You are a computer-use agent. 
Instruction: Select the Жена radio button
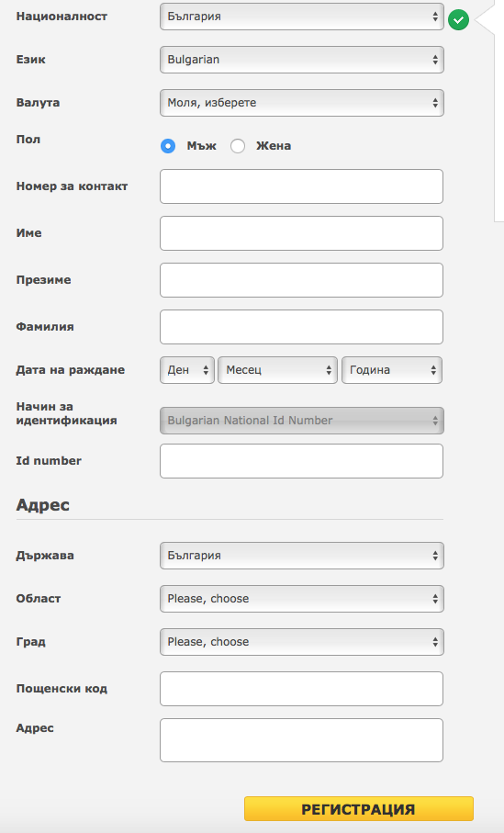point(238,145)
